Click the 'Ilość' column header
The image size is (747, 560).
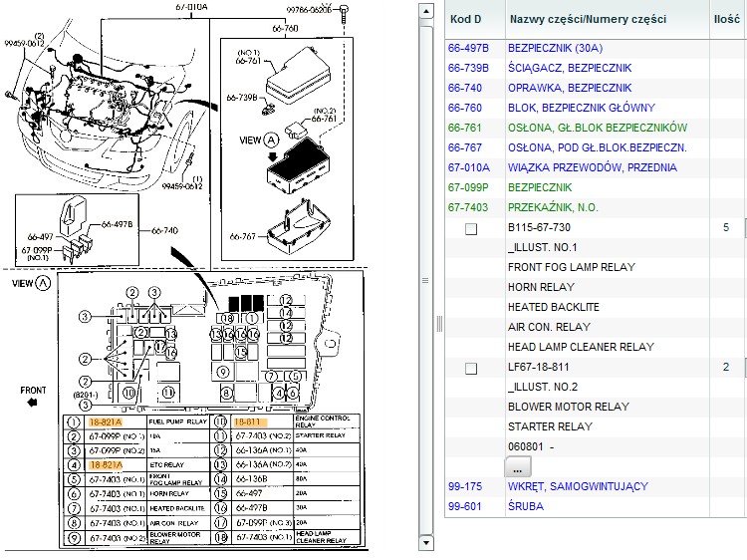(x=726, y=19)
